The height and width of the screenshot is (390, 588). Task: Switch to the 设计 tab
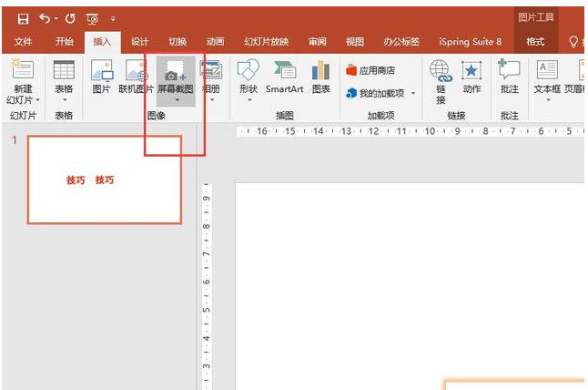coord(140,42)
